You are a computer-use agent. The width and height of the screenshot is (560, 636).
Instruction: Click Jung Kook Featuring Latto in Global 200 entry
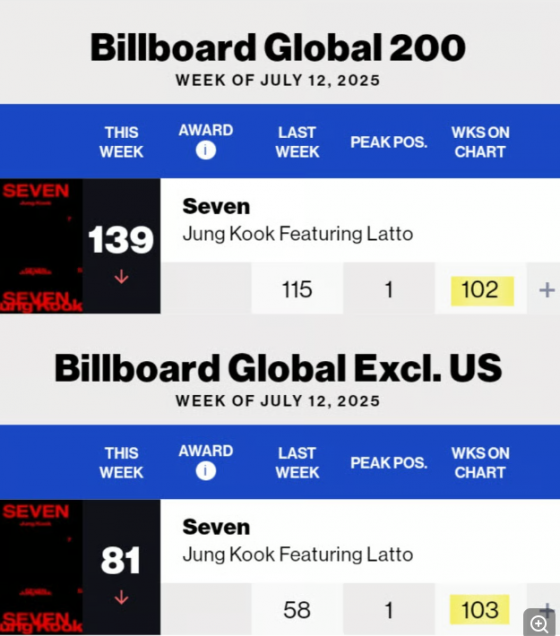tap(298, 234)
